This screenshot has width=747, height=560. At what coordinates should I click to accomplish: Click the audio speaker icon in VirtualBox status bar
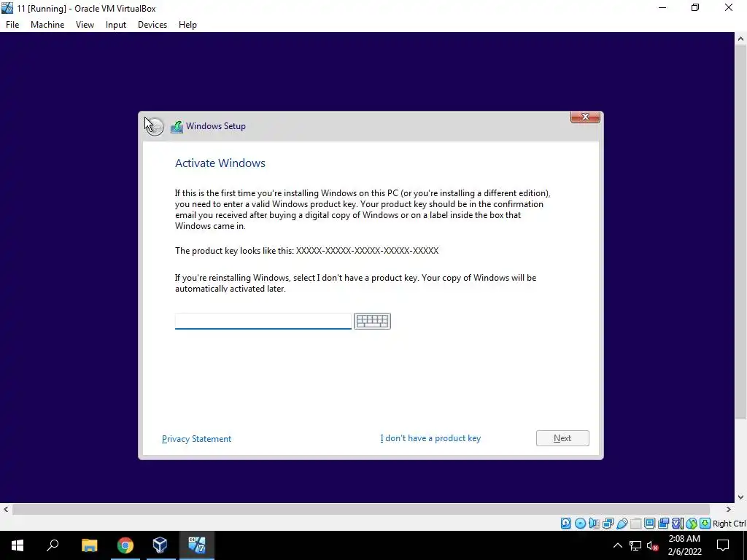(594, 524)
